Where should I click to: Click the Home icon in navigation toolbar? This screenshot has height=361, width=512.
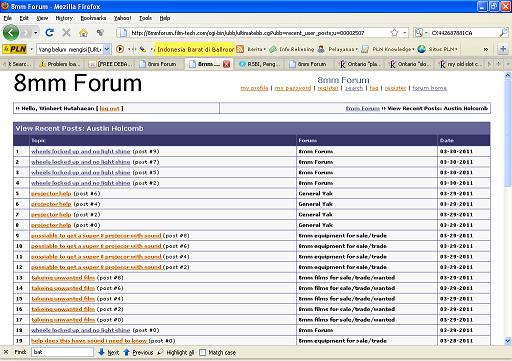83,32
